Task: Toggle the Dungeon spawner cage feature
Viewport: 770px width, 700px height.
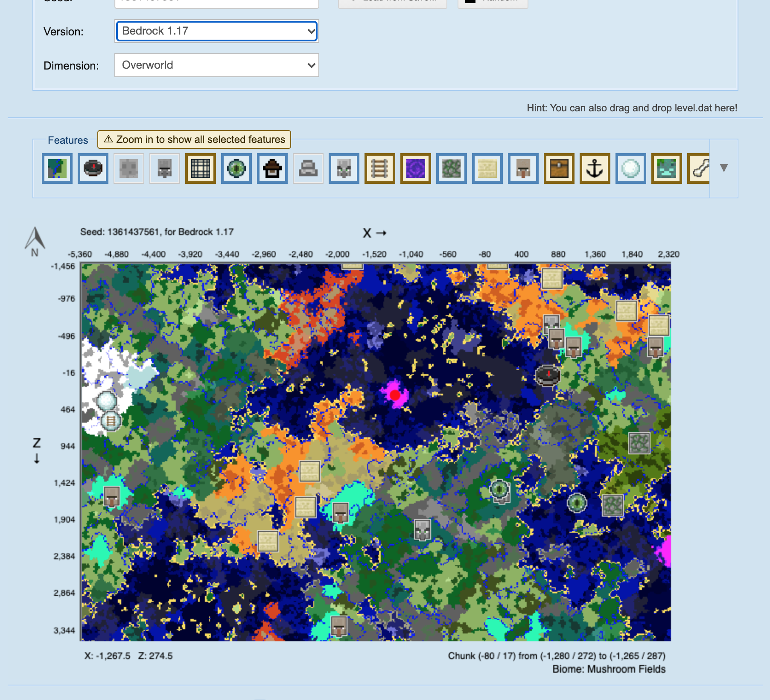Action: click(201, 168)
